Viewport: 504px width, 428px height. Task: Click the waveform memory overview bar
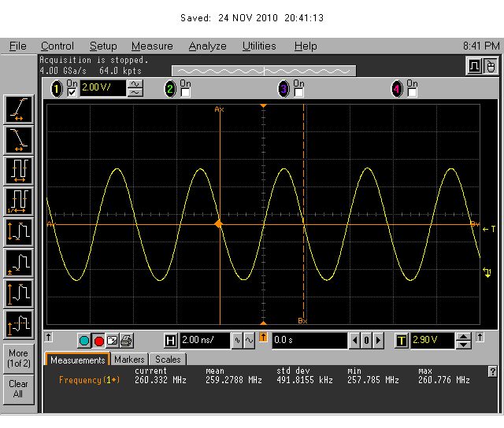[x=264, y=70]
